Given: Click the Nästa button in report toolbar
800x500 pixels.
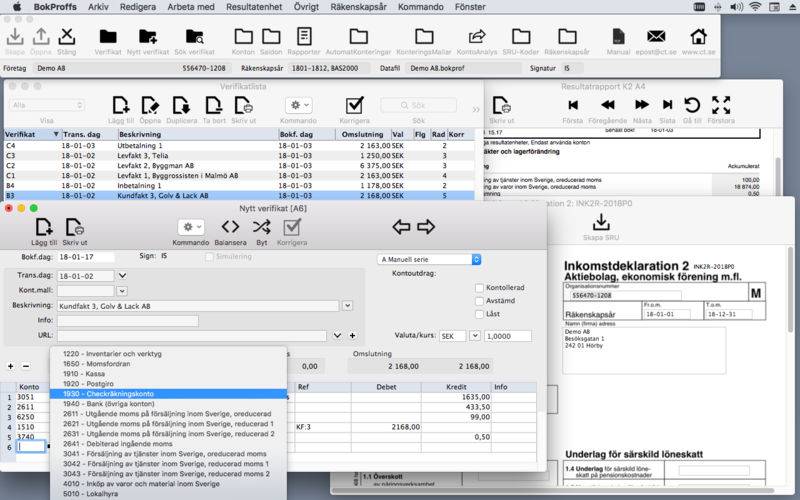Looking at the screenshot, I should pos(643,106).
